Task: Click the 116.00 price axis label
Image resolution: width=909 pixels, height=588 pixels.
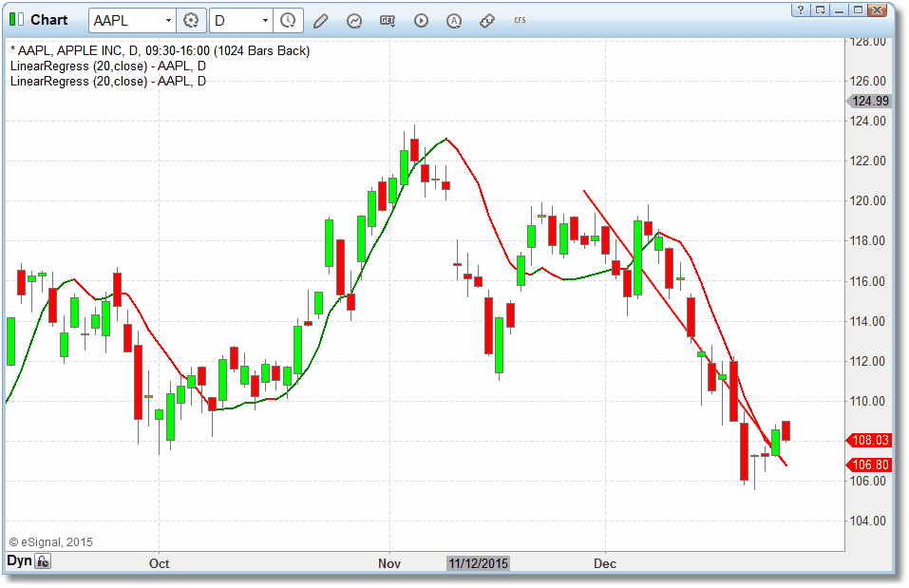Action: point(867,281)
